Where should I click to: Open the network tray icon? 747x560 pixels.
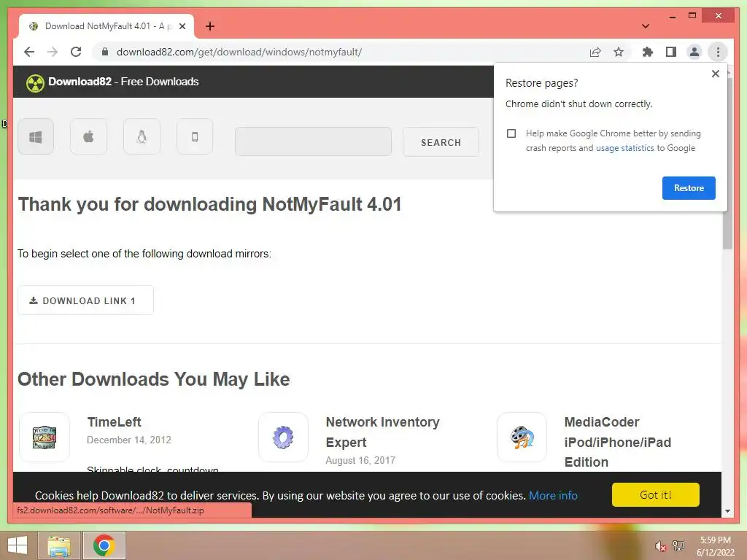(x=678, y=545)
